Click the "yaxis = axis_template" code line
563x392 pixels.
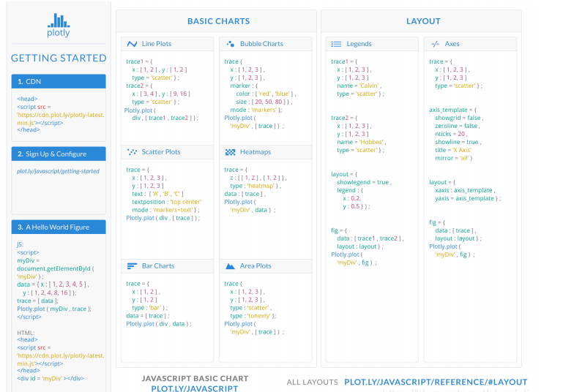click(x=468, y=198)
